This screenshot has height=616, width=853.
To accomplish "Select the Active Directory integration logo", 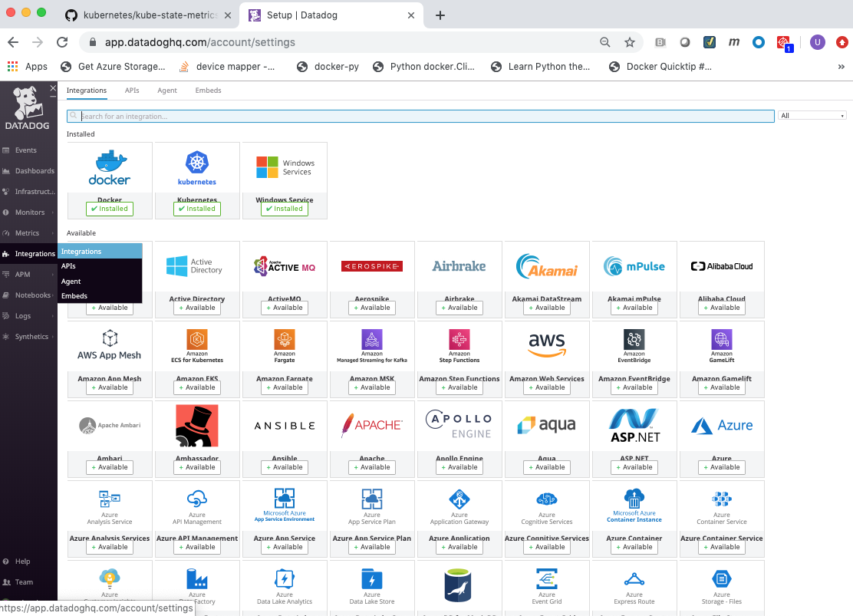I will (x=194, y=266).
